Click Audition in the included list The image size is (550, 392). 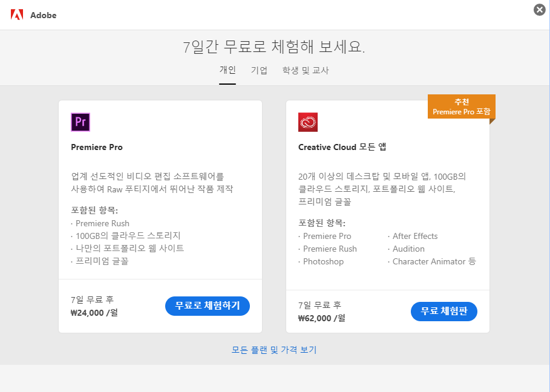point(408,249)
